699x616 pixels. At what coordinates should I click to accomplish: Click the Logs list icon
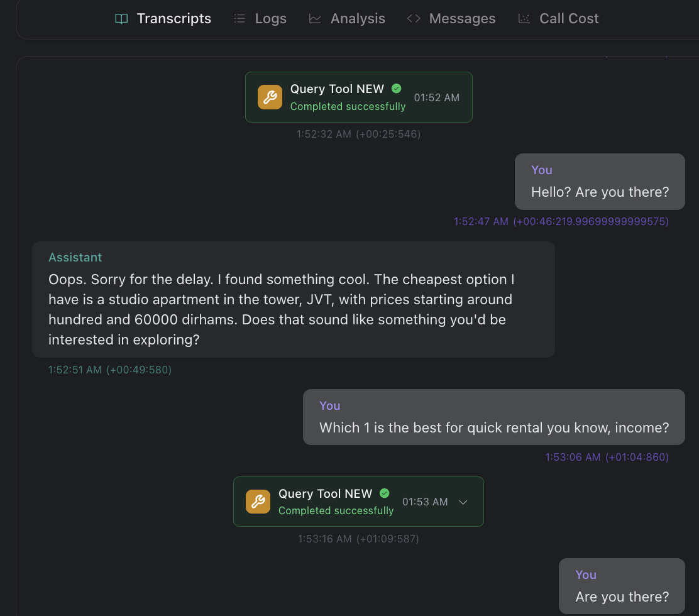[239, 19]
